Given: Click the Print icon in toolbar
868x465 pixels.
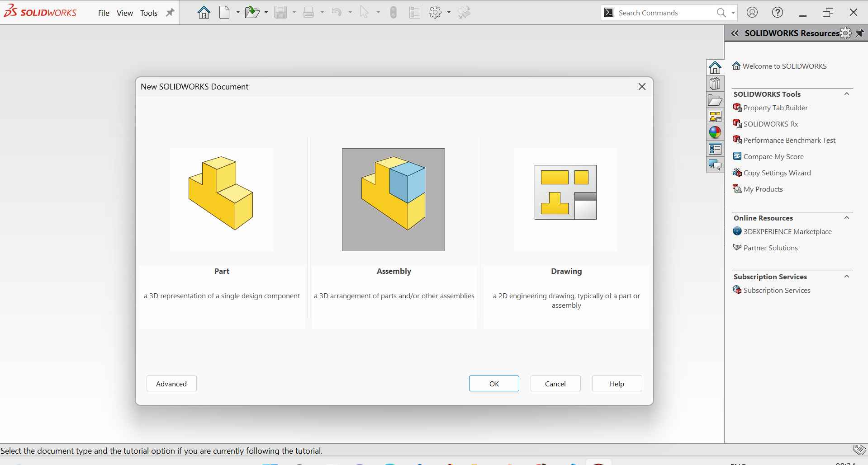Looking at the screenshot, I should (308, 12).
